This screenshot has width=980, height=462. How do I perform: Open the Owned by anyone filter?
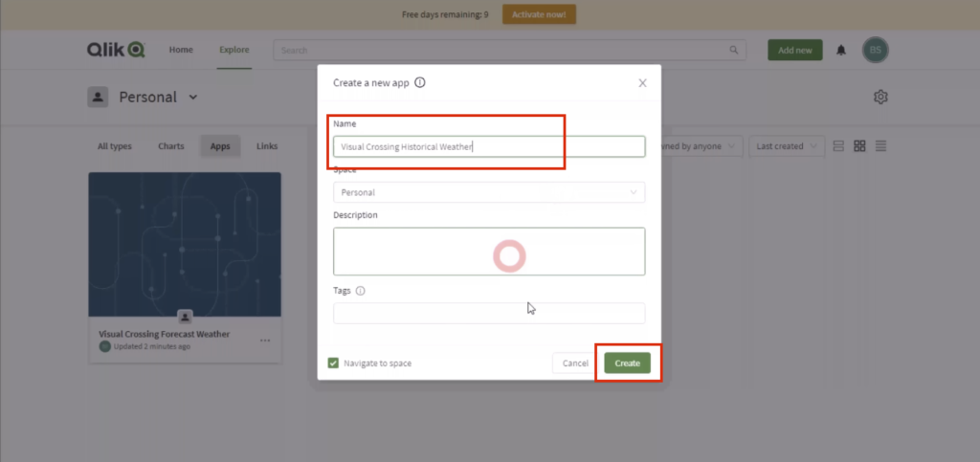click(x=702, y=146)
